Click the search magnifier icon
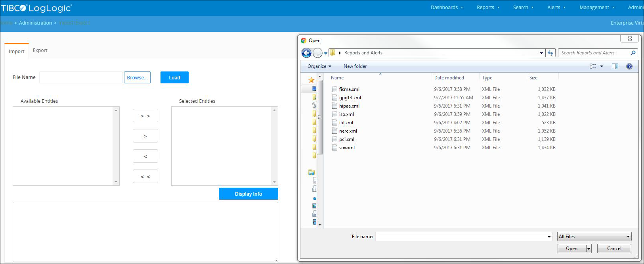The image size is (644, 264). pyautogui.click(x=633, y=53)
